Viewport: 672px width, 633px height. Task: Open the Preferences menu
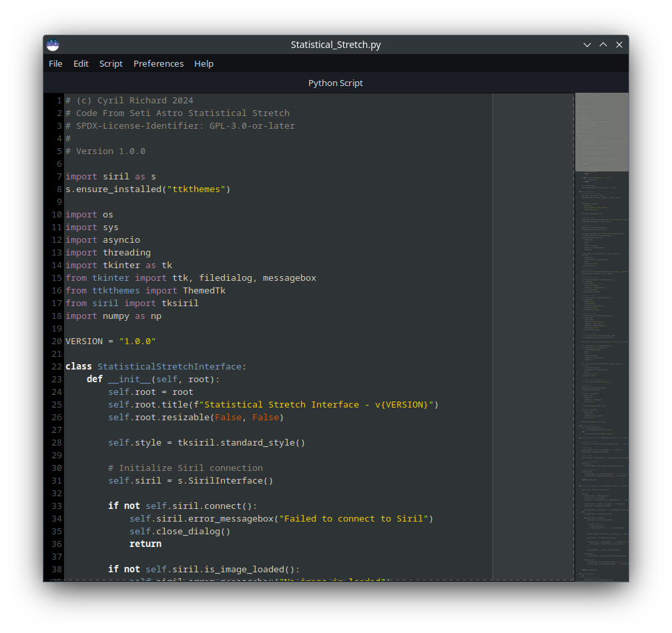click(x=159, y=64)
